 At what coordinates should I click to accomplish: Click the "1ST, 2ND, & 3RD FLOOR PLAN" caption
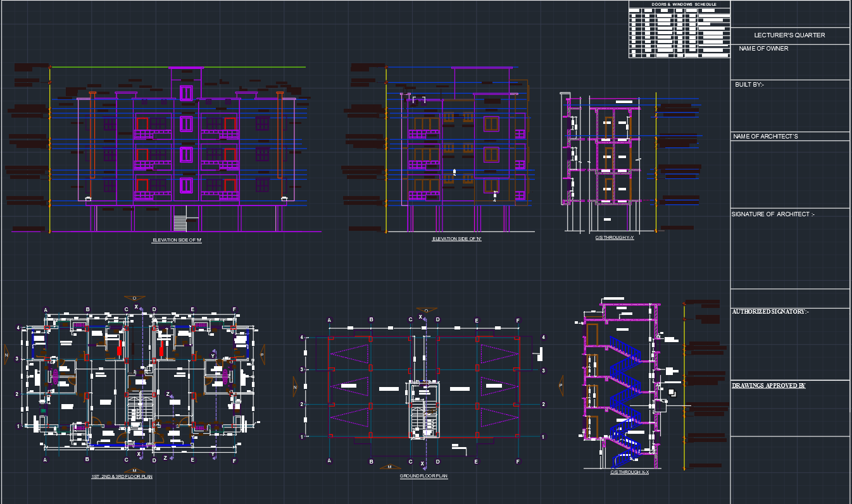[x=122, y=476]
